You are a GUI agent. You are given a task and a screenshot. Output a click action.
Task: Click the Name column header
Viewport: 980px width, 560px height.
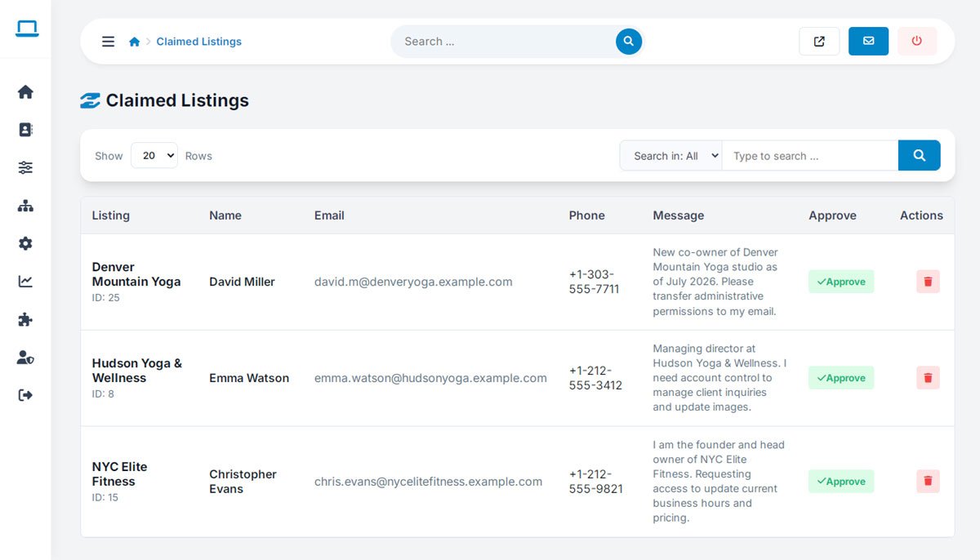(x=225, y=216)
